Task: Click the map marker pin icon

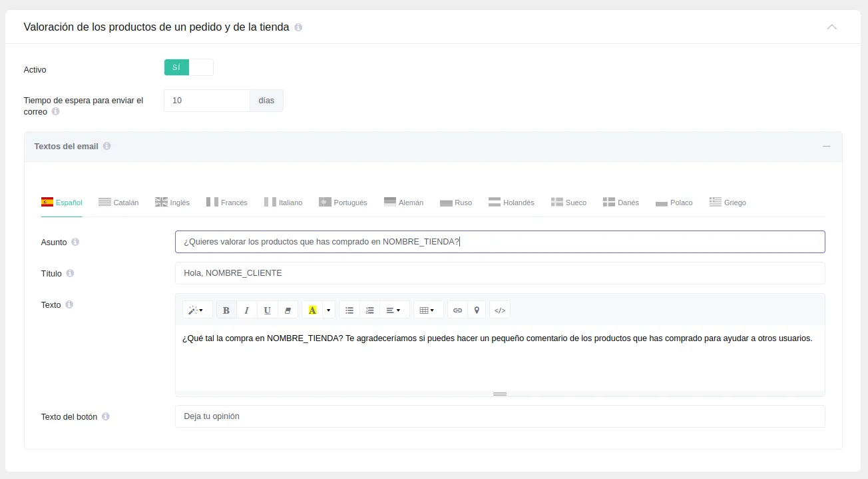Action: (x=477, y=310)
